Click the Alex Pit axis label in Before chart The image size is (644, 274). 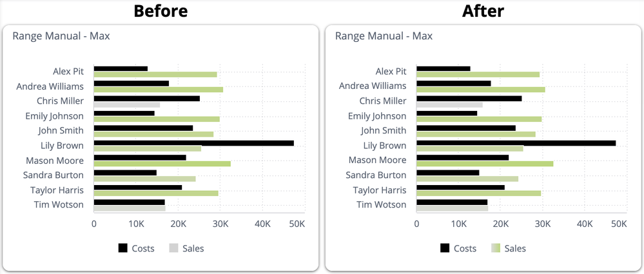[68, 72]
